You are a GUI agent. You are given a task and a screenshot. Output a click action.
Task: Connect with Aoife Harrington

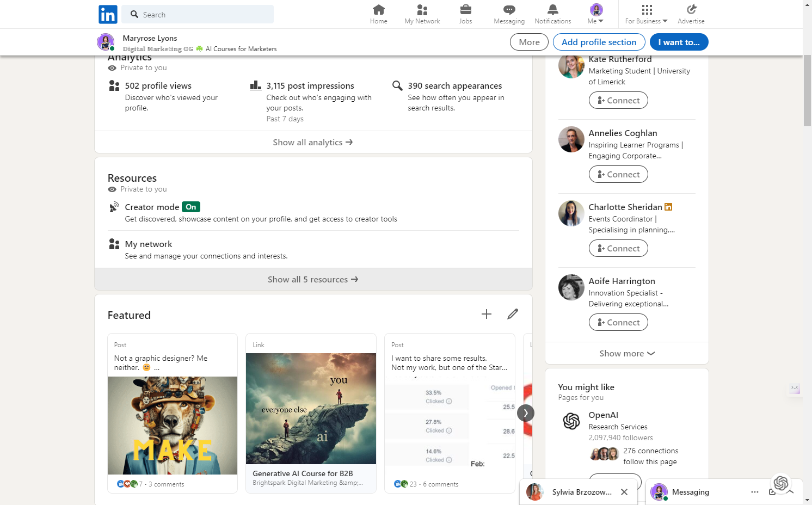point(618,322)
